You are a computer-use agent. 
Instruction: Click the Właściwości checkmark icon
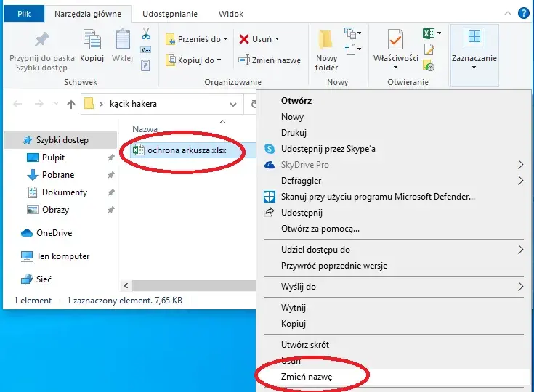pos(395,39)
